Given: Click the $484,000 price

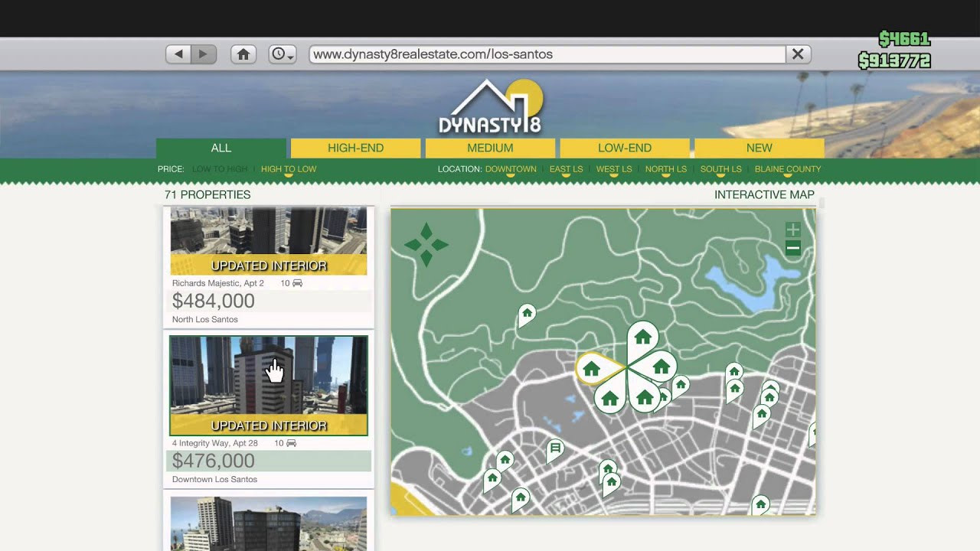Looking at the screenshot, I should 214,301.
